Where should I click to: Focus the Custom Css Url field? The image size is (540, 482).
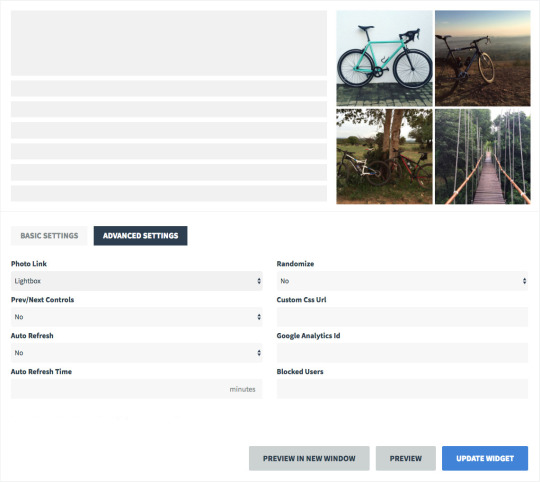pos(402,317)
